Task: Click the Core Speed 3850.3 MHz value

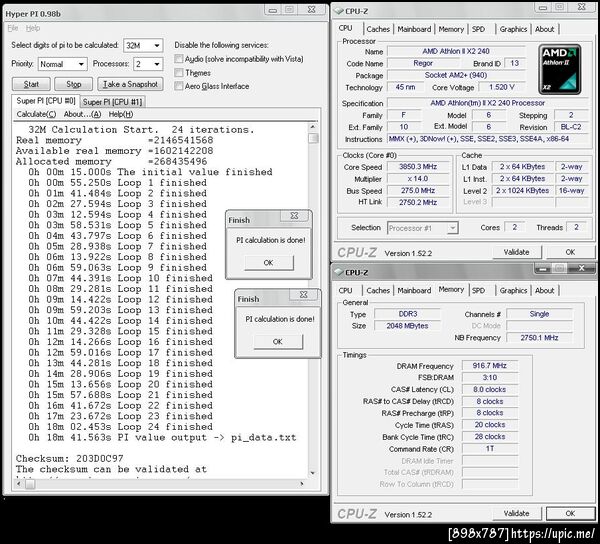Action: [418, 167]
